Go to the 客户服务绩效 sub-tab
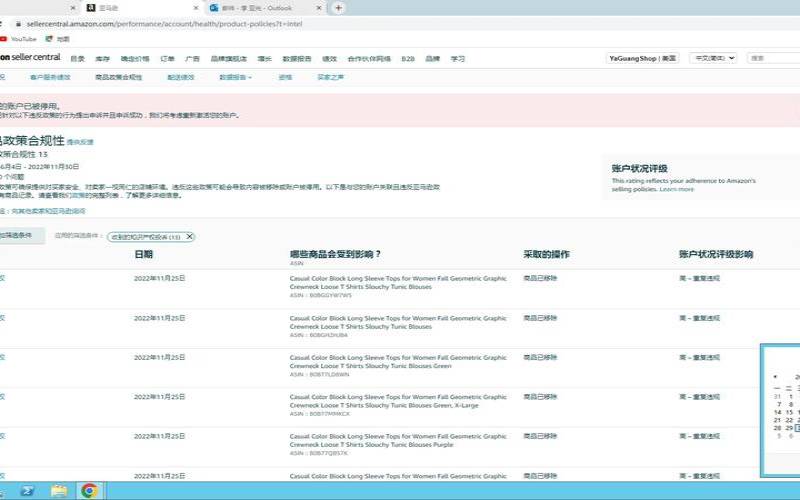 pos(50,78)
